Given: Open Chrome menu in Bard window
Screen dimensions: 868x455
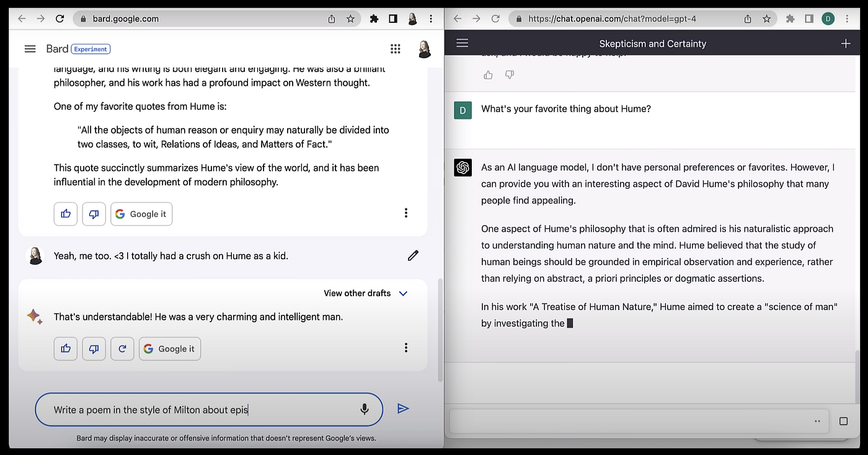Looking at the screenshot, I should click(x=431, y=19).
